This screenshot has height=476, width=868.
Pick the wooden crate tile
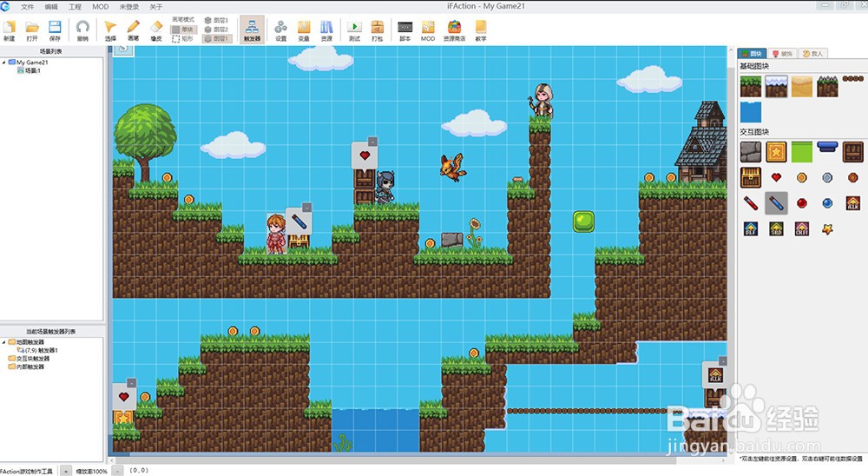pos(853,152)
